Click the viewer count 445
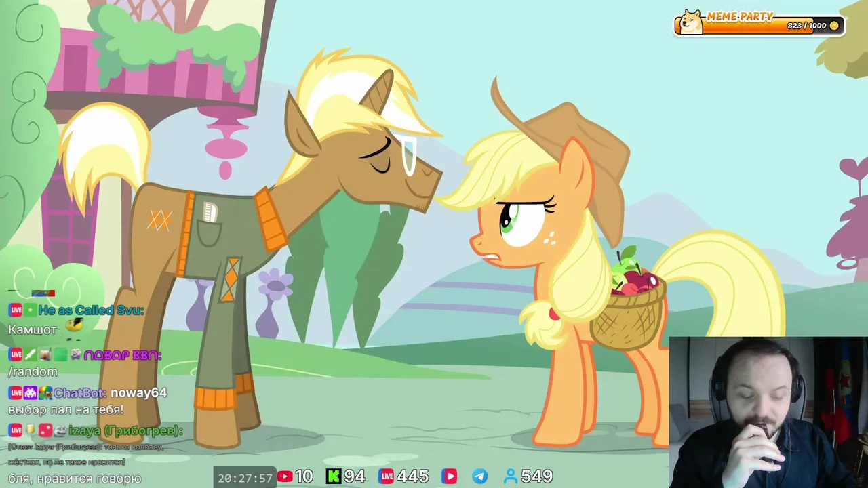Viewport: 868px width, 488px height. (413, 476)
